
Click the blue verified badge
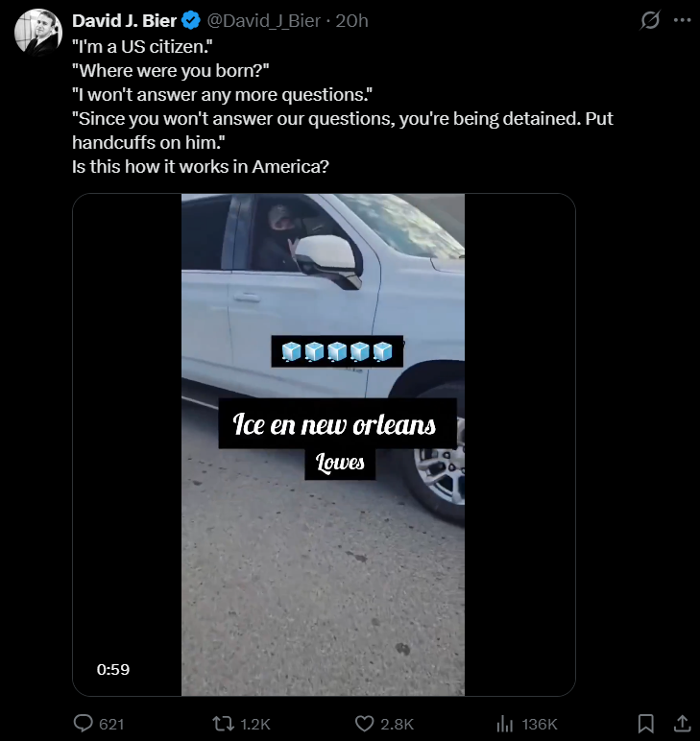click(x=191, y=21)
